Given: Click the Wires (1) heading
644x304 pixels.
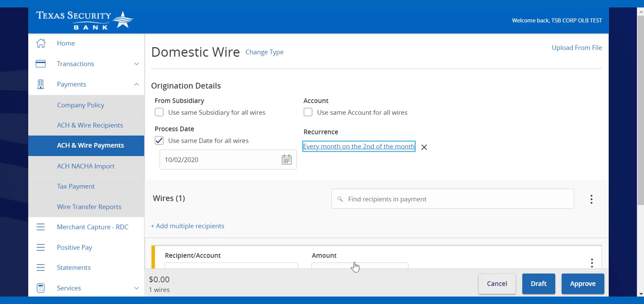Looking at the screenshot, I should click(x=169, y=198).
